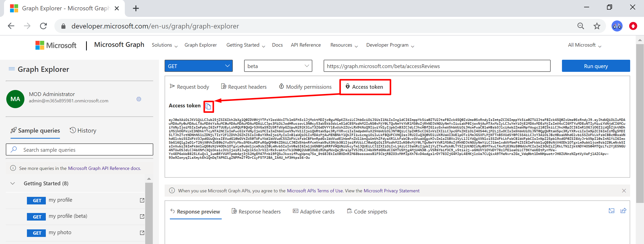Switch to the Modify permissions tab
The width and height of the screenshot is (644, 244).
[305, 87]
